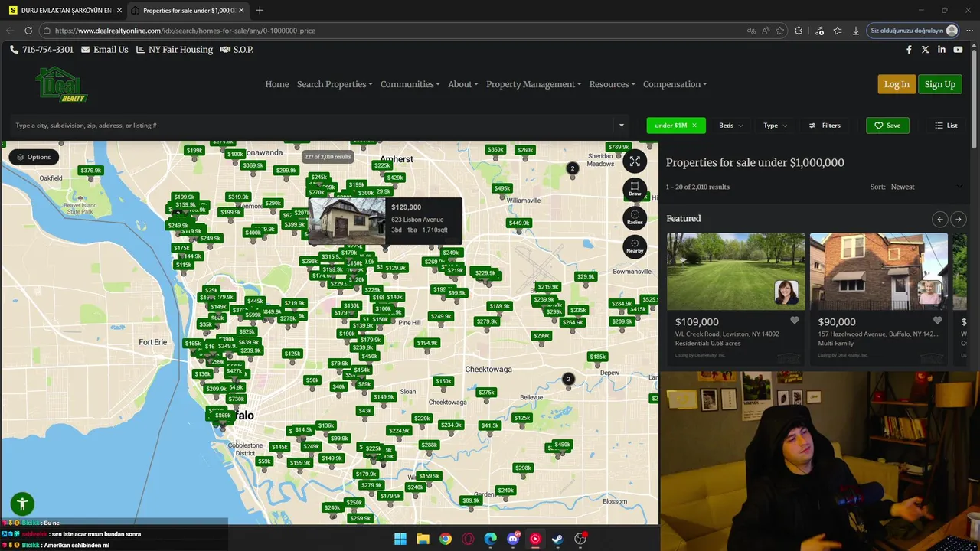Show previous featured listings arrow

940,220
